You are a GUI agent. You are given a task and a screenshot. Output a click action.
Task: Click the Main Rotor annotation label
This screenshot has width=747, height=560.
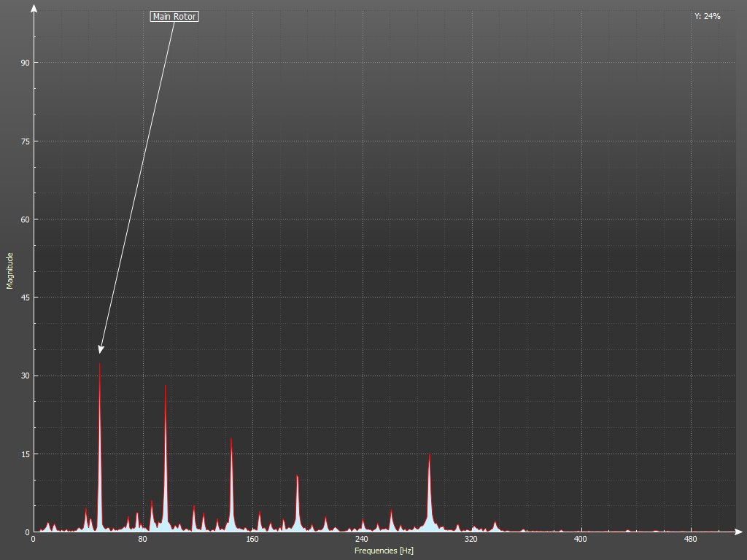point(174,16)
